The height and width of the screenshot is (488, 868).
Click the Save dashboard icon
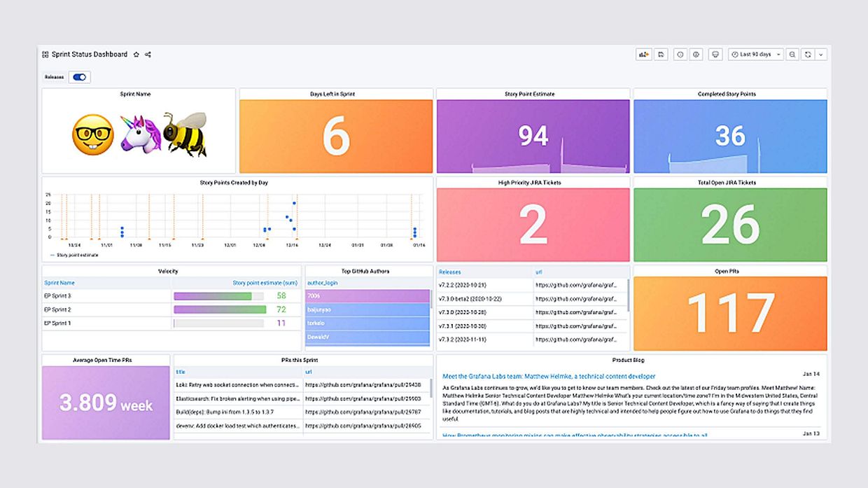[661, 54]
